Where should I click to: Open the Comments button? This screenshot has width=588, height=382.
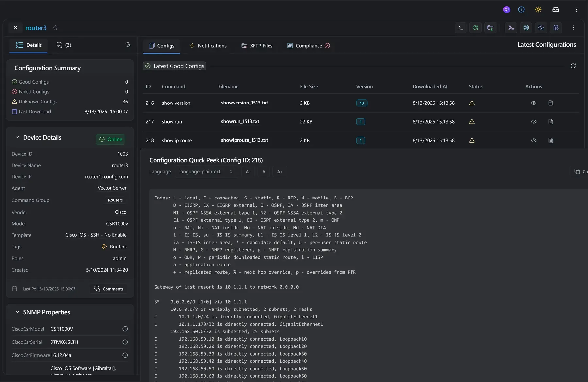tap(109, 289)
